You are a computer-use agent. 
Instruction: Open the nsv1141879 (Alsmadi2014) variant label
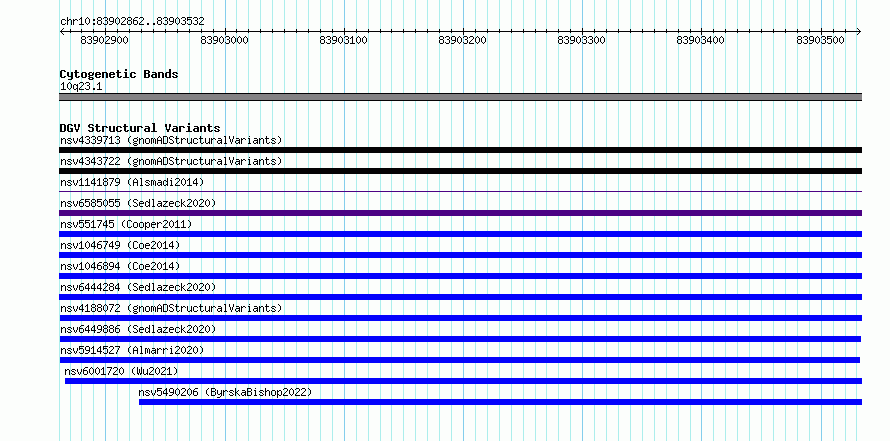[x=132, y=182]
